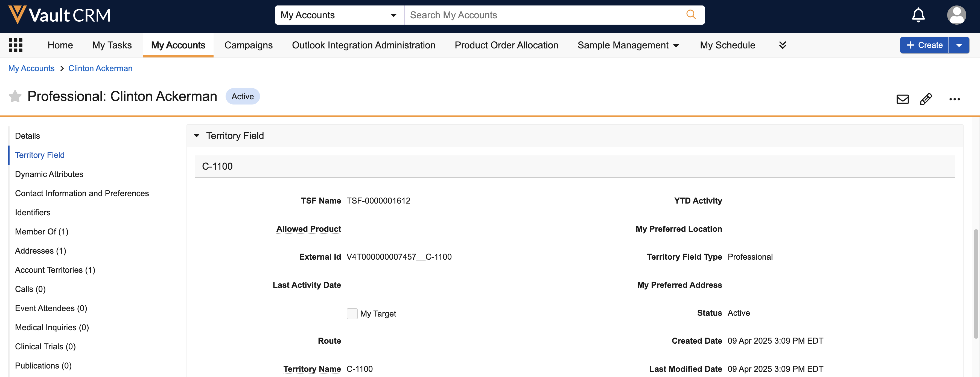Click the My Accounts breadcrumb link
Viewport: 980px width, 377px height.
(x=31, y=68)
